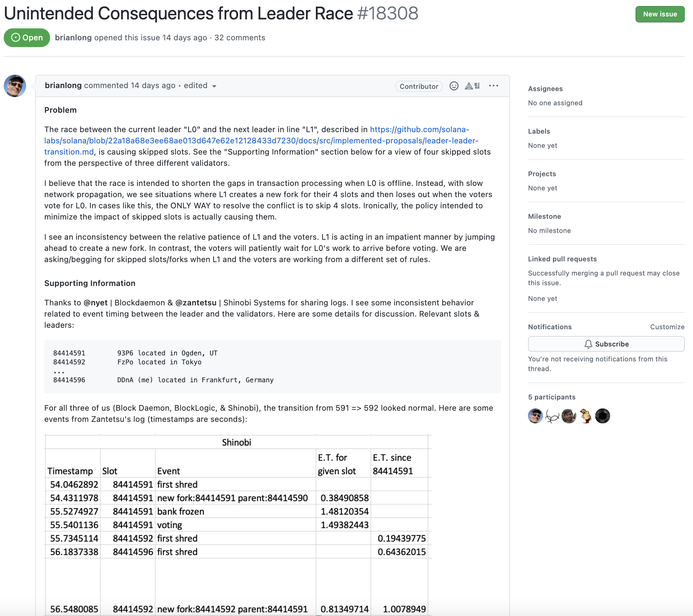The height and width of the screenshot is (616, 693).
Task: Click table cell 'voting'
Action: (x=170, y=525)
